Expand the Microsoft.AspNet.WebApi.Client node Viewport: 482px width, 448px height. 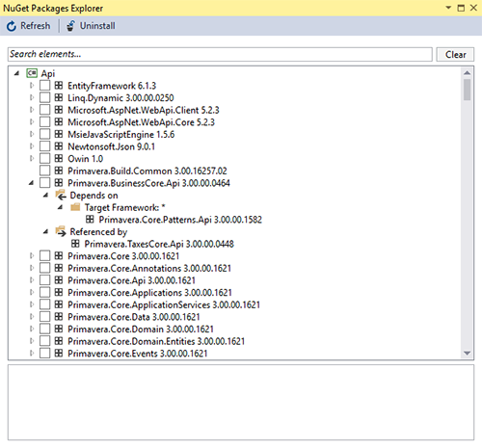pyautogui.click(x=32, y=110)
